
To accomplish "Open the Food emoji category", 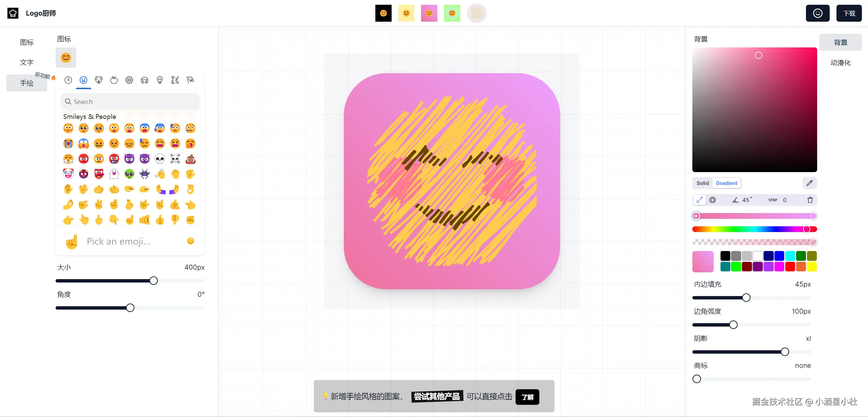I will 114,80.
